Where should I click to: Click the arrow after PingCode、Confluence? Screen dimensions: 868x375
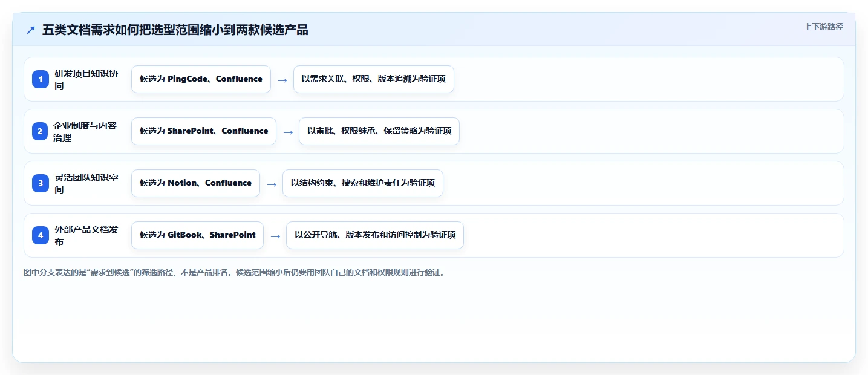coord(282,80)
